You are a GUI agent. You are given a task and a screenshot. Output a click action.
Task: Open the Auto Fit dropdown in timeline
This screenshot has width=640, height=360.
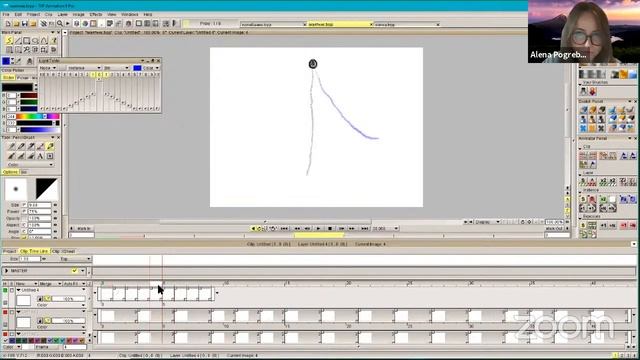click(74, 283)
